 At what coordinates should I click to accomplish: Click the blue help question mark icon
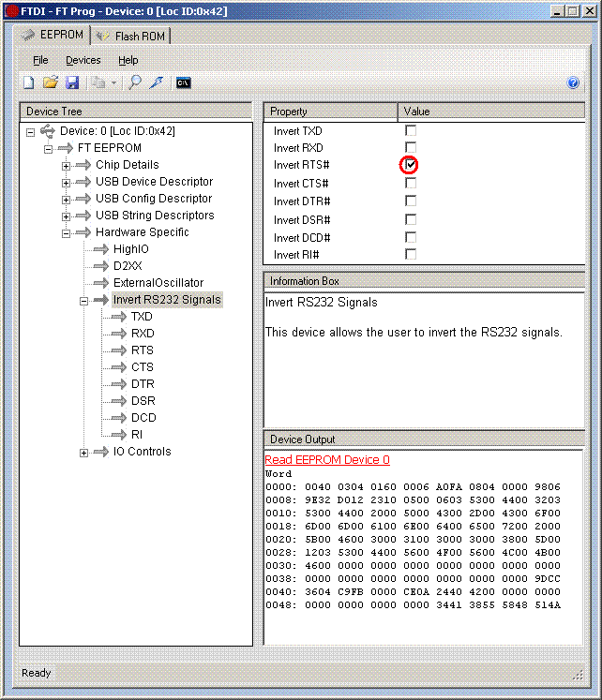[573, 82]
